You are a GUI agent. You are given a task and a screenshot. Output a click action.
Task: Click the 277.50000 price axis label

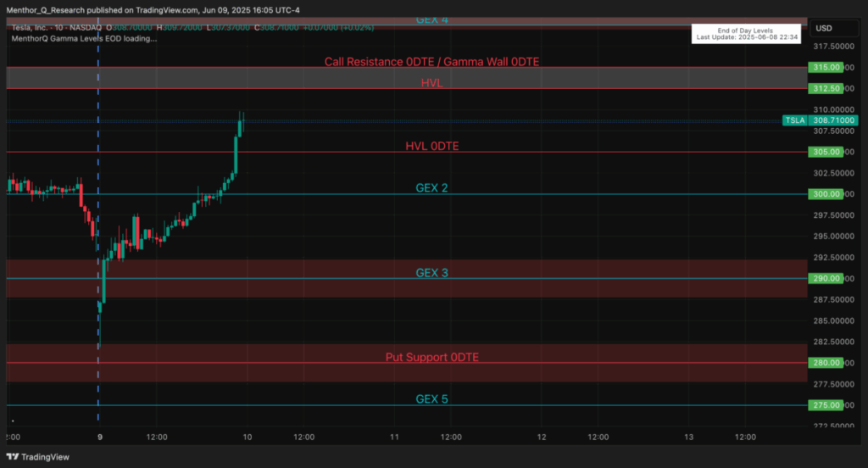click(833, 384)
